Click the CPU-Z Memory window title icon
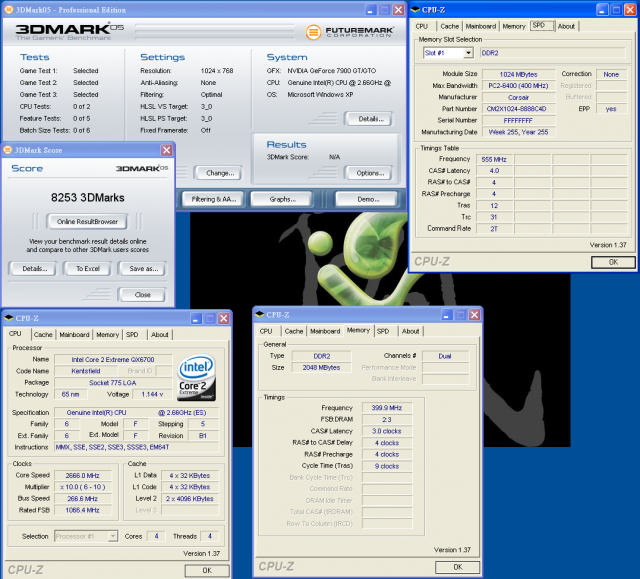The image size is (640, 579). coord(260,315)
